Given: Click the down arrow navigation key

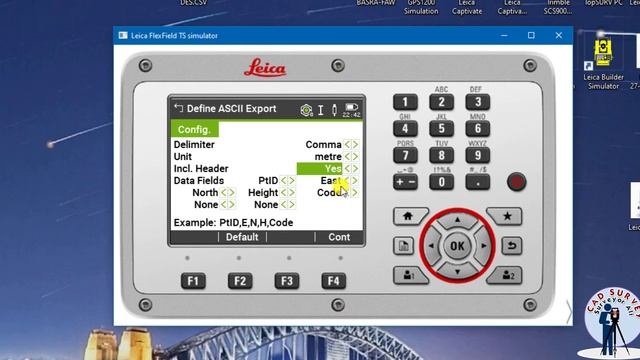Looking at the screenshot, I should (x=457, y=271).
